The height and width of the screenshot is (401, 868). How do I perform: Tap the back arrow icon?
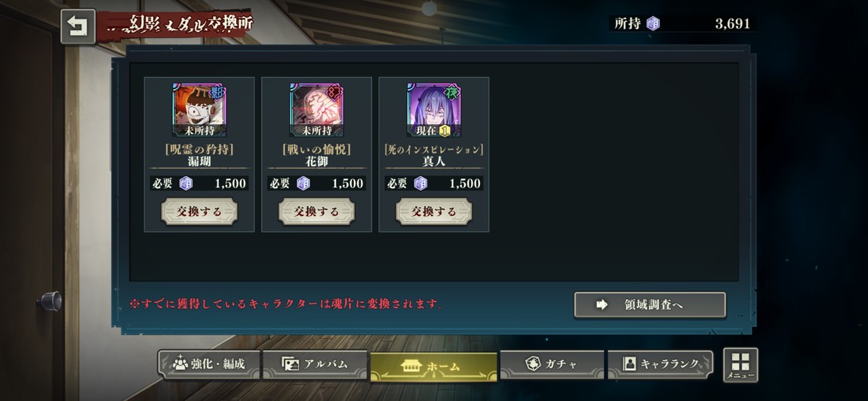coord(78,26)
